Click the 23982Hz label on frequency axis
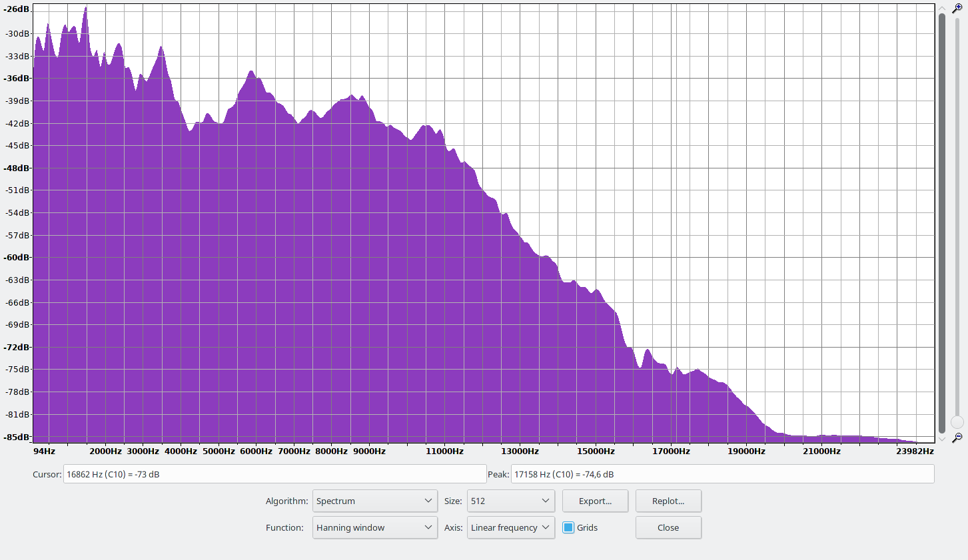This screenshot has height=560, width=968. pyautogui.click(x=915, y=451)
